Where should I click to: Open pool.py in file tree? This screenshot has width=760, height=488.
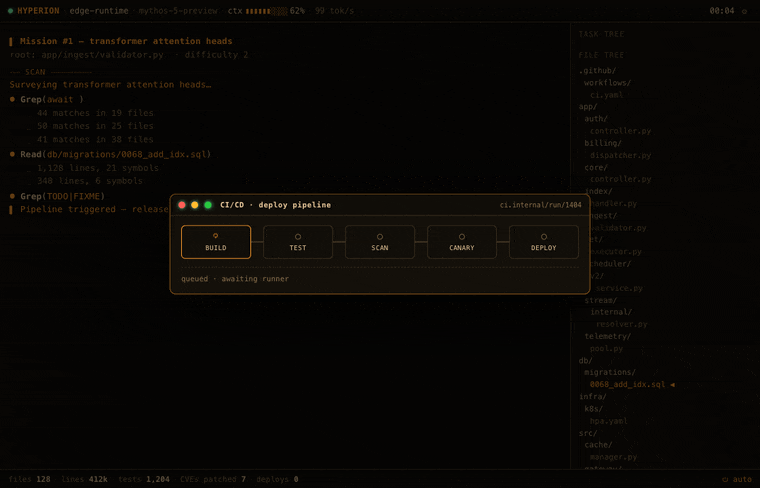[x=606, y=348]
